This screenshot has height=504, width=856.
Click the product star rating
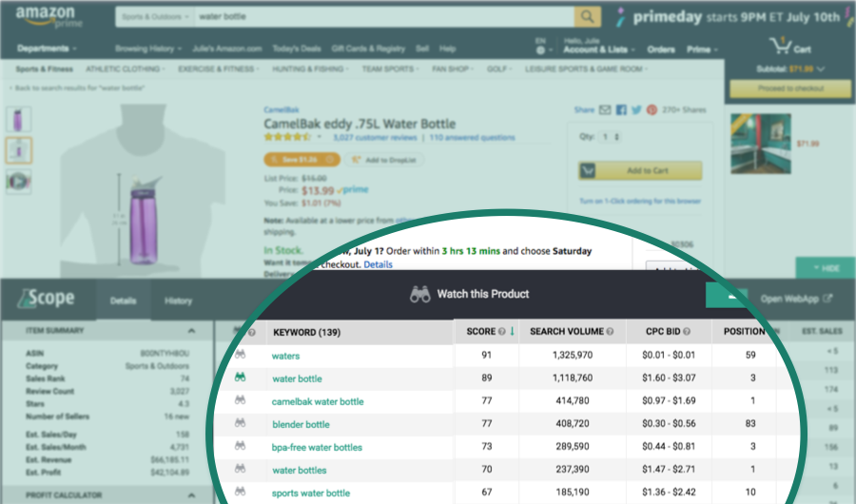tap(287, 137)
